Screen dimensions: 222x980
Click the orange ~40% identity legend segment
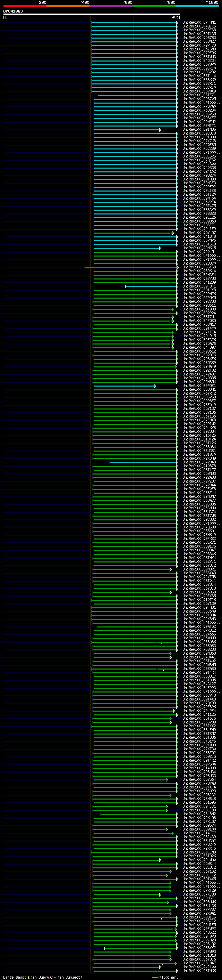(68, 6)
